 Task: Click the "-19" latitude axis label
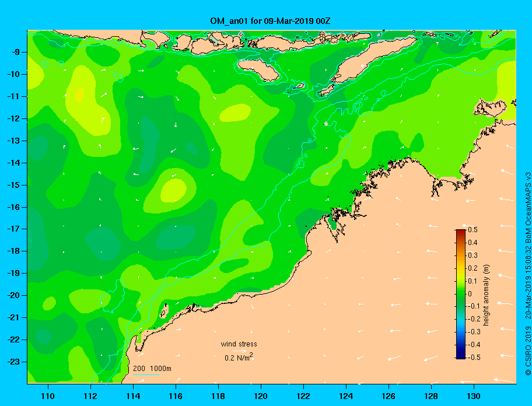click(13, 273)
